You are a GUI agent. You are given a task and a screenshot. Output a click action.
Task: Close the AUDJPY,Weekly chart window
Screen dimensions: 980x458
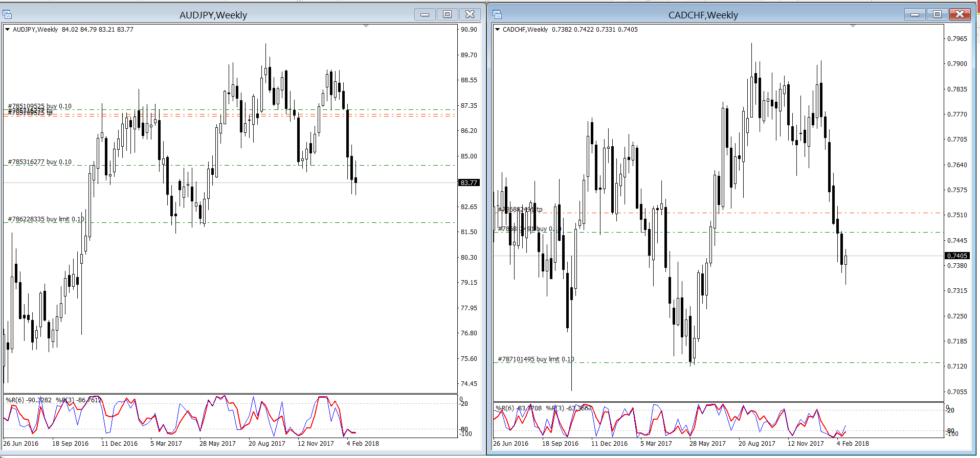470,14
